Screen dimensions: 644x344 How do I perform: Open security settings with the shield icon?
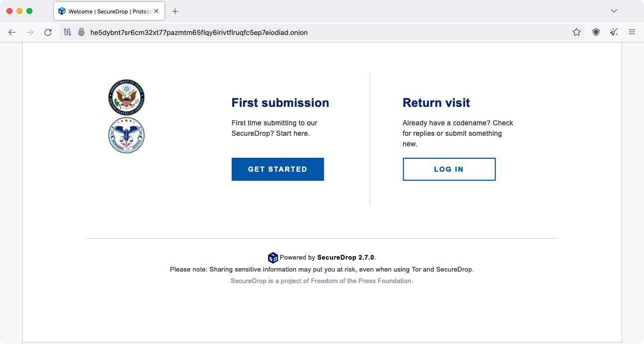pyautogui.click(x=595, y=32)
